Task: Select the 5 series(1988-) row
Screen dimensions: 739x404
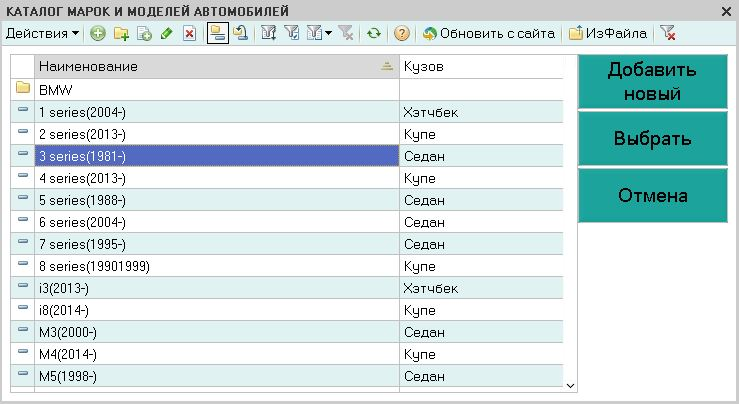Action: coord(287,200)
